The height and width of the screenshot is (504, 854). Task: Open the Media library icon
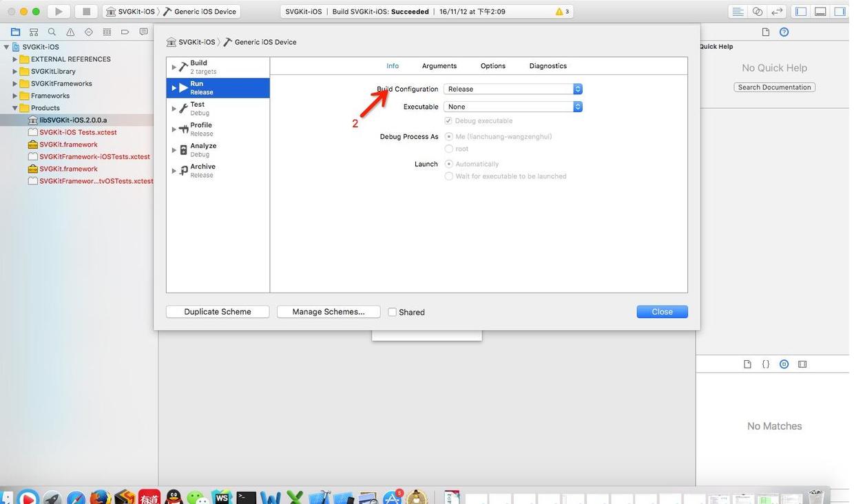802,364
